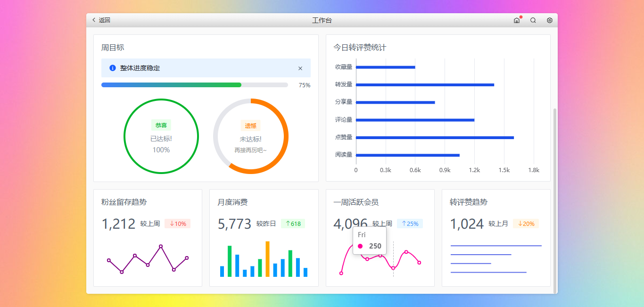Screen dimensions: 644x307
Task: Click the 1,024 转评赞趋势 value
Action: [467, 224]
